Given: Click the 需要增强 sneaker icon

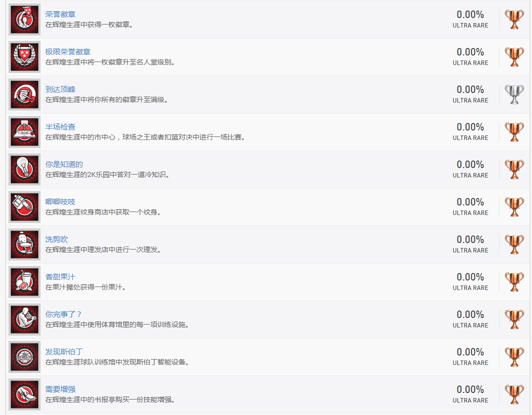Looking at the screenshot, I should pos(25,394).
